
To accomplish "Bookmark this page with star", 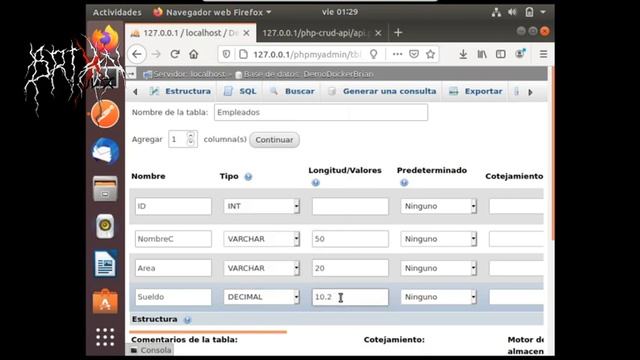I will (430, 54).
